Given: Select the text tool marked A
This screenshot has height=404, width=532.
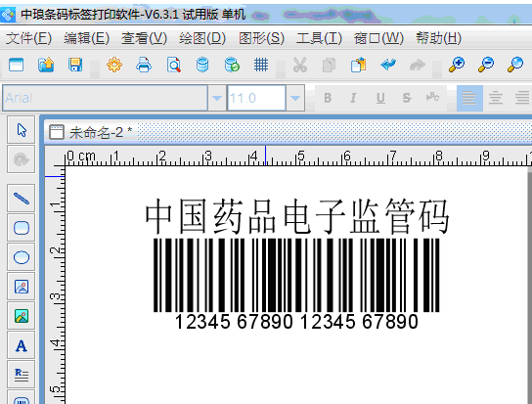Looking at the screenshot, I should (x=22, y=345).
